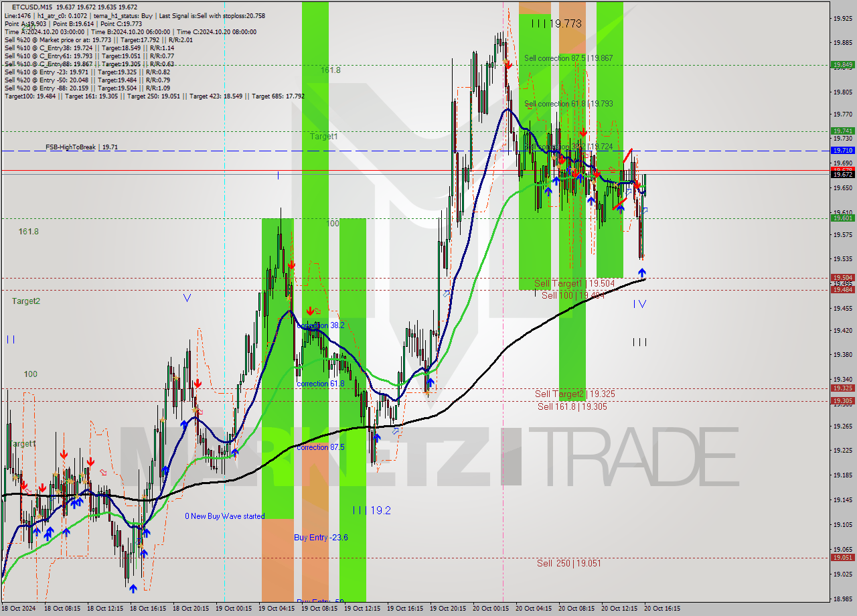Click the 18.985 price axis value

pos(842,599)
